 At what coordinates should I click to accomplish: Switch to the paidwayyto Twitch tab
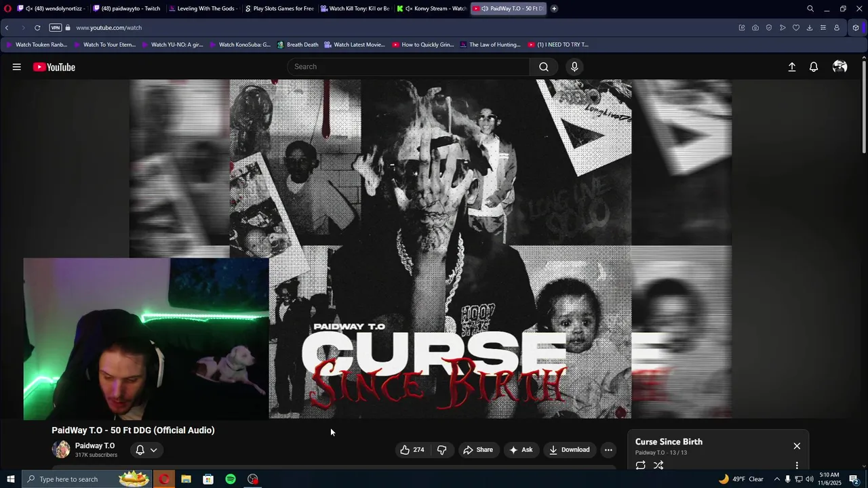pyautogui.click(x=126, y=9)
